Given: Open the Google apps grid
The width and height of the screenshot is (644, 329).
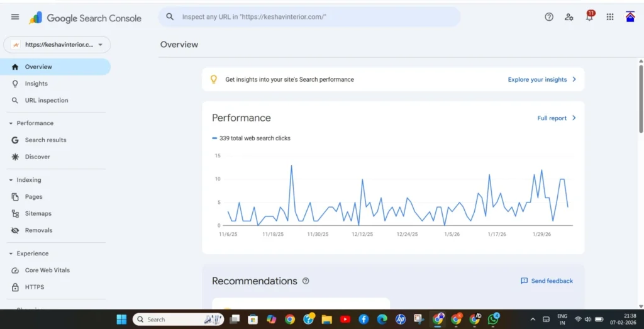Looking at the screenshot, I should click(610, 17).
